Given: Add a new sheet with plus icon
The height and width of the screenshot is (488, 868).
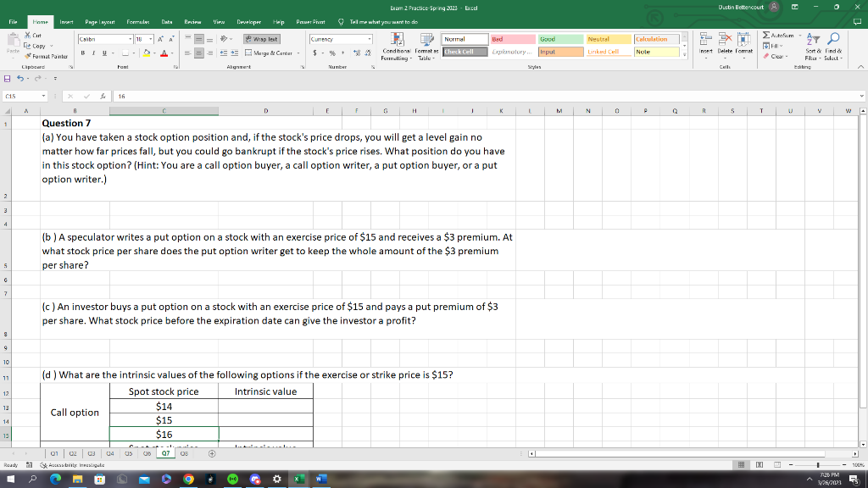Looking at the screenshot, I should pos(211,454).
